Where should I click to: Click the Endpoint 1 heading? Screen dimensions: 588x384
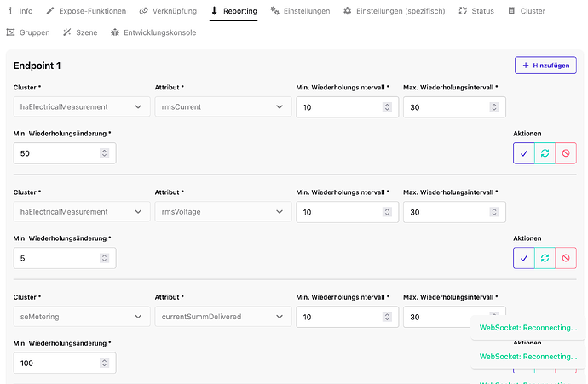37,66
